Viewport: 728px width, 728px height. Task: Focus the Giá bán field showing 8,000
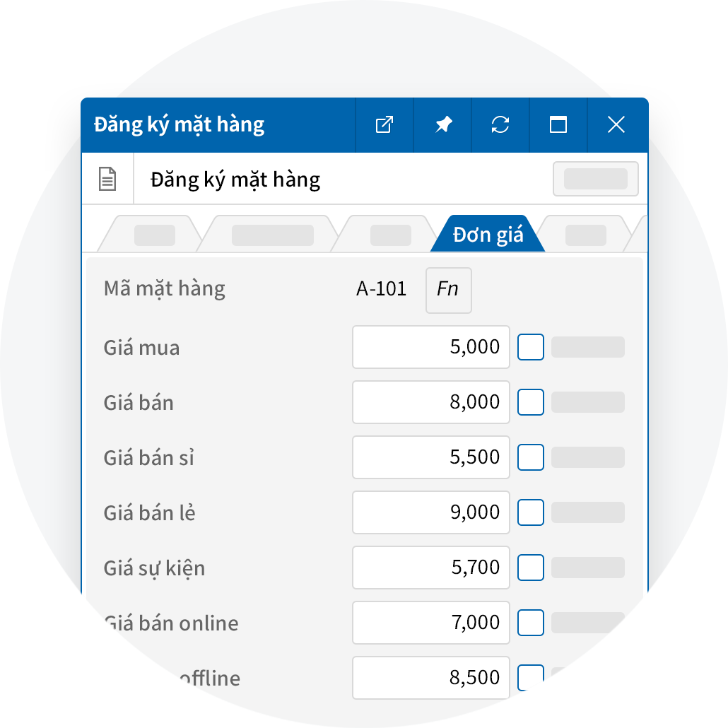click(x=431, y=402)
